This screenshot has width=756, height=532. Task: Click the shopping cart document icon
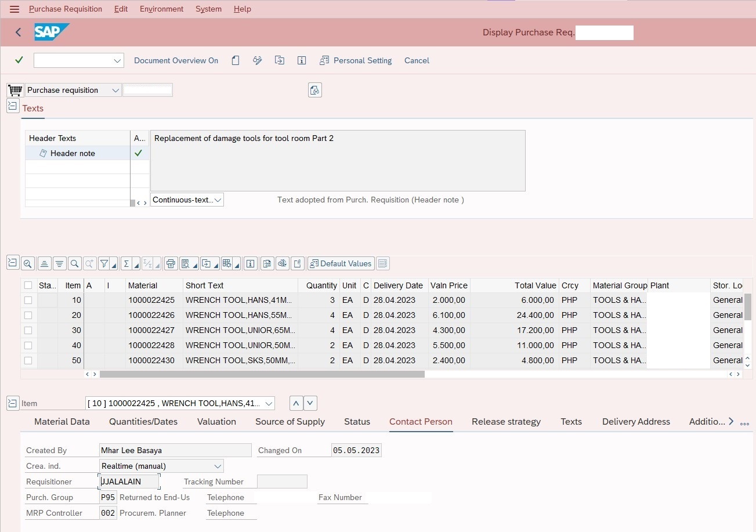click(x=15, y=90)
